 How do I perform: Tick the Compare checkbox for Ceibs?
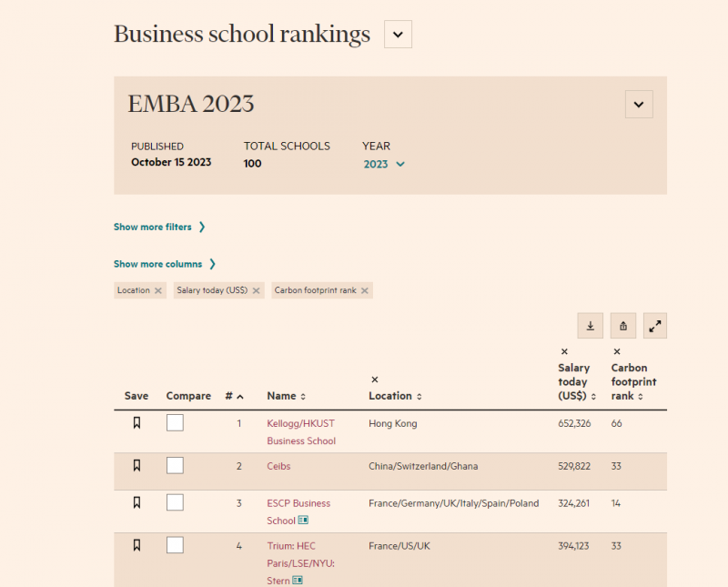175,465
